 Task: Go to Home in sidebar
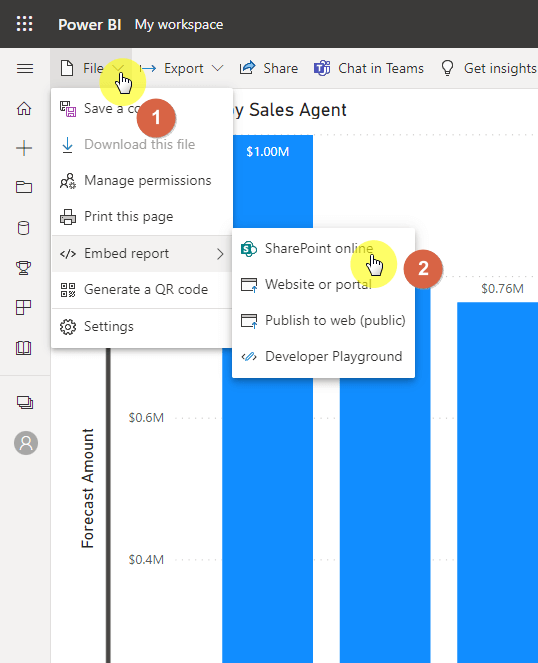tap(24, 108)
